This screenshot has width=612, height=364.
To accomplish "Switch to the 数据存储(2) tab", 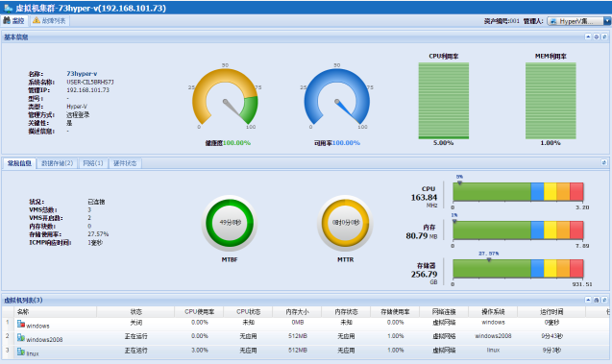I will [x=58, y=163].
